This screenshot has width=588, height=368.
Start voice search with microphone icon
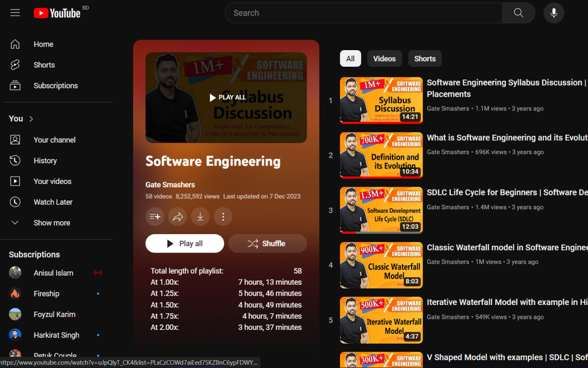click(x=554, y=13)
